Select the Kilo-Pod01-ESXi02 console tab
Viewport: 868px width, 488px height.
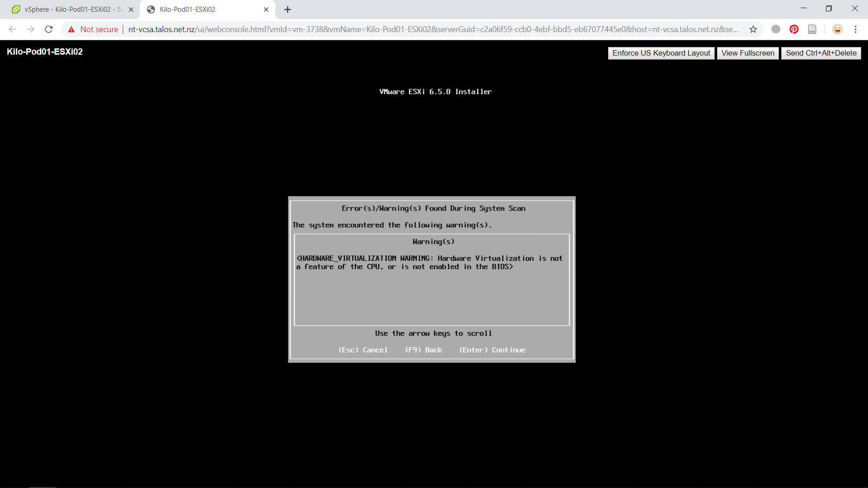tap(203, 9)
